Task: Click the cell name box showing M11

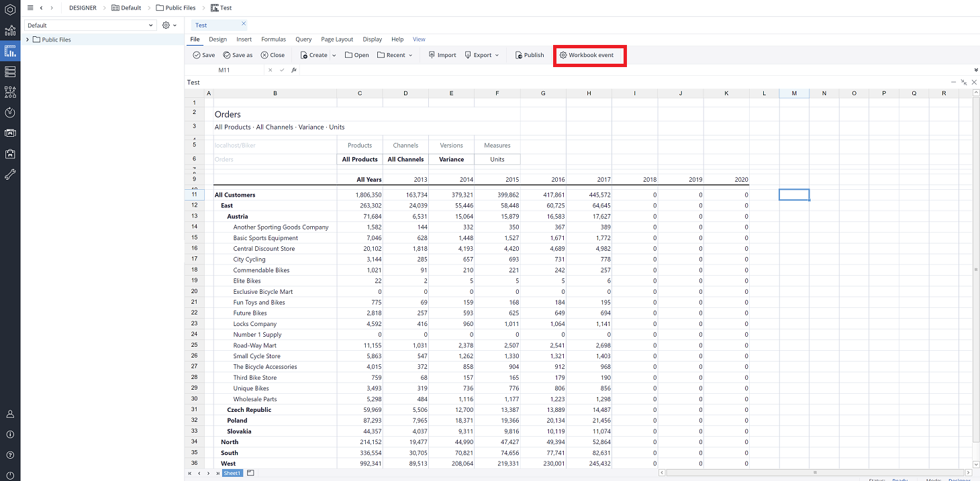Action: click(x=224, y=70)
